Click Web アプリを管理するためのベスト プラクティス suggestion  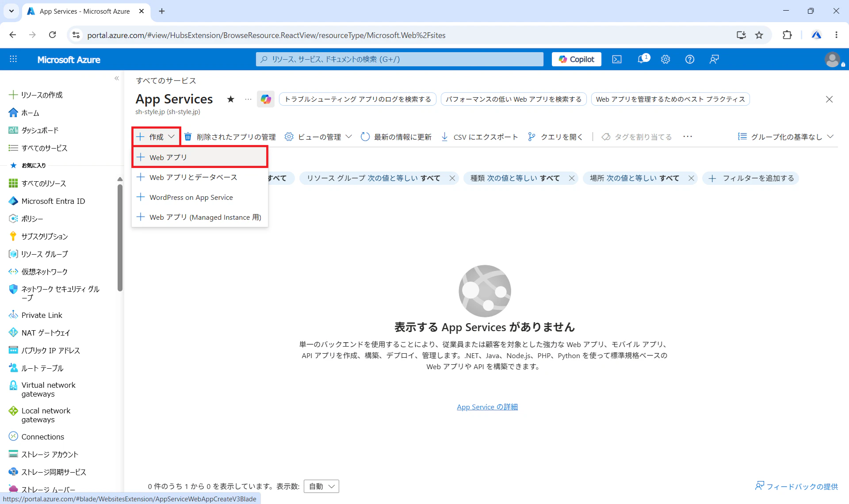670,99
